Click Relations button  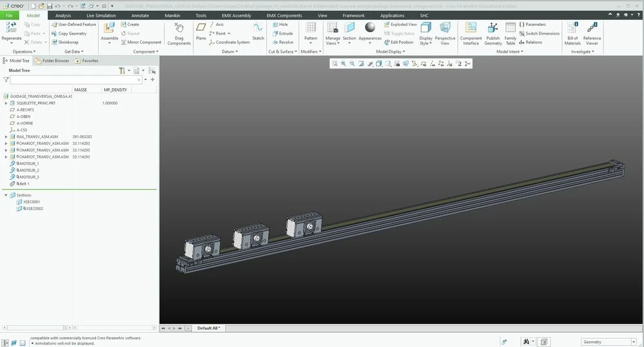[x=531, y=42]
